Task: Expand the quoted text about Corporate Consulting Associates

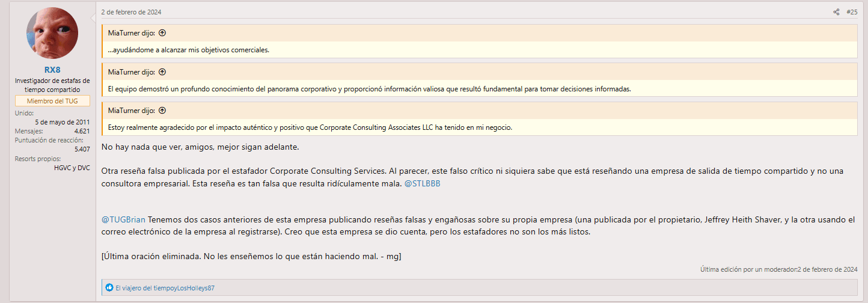Action: [310, 127]
